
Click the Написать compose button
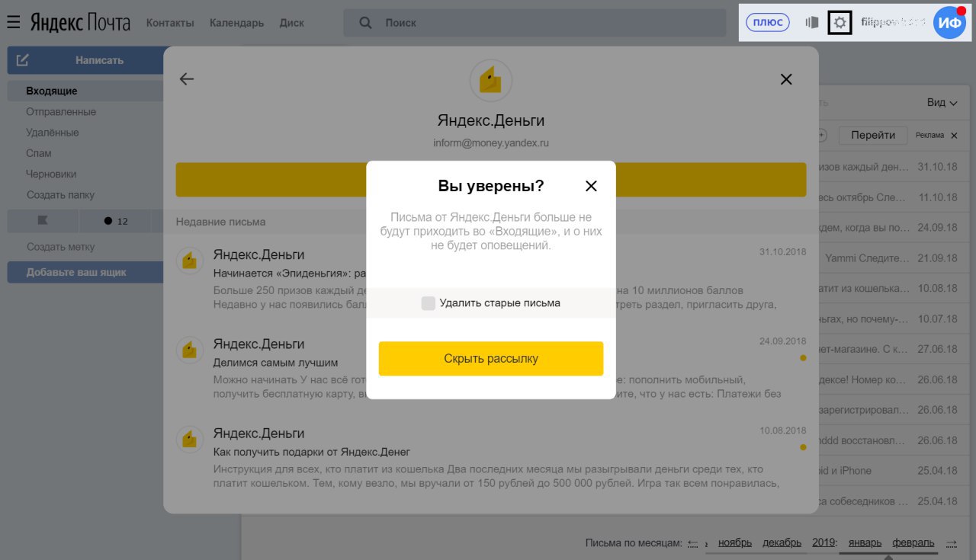coord(85,60)
